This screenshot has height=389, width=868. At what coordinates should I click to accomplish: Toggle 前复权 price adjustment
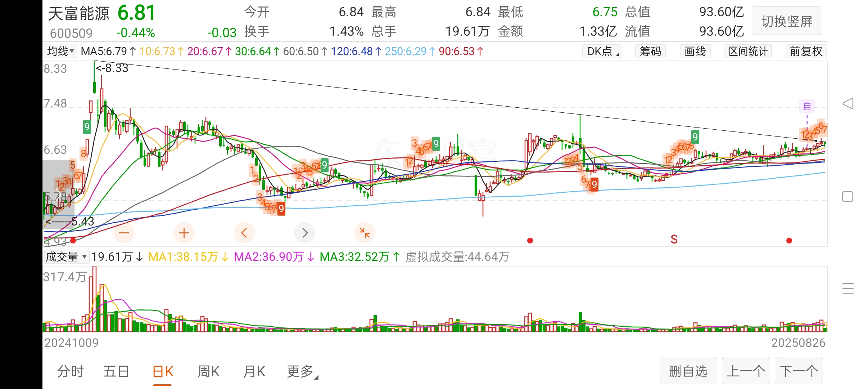tap(806, 51)
